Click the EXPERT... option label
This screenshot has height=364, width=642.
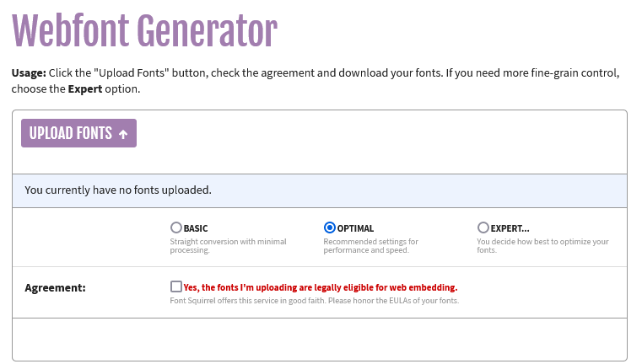510,228
